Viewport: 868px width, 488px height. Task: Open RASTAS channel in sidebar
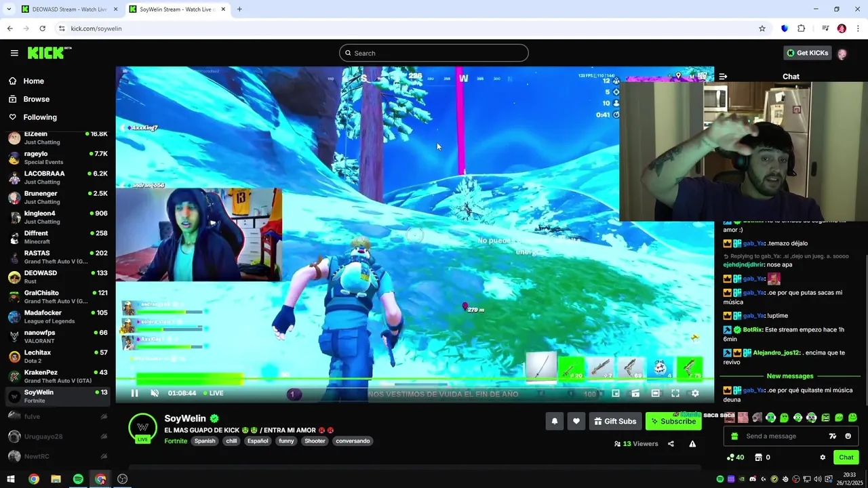click(x=58, y=257)
